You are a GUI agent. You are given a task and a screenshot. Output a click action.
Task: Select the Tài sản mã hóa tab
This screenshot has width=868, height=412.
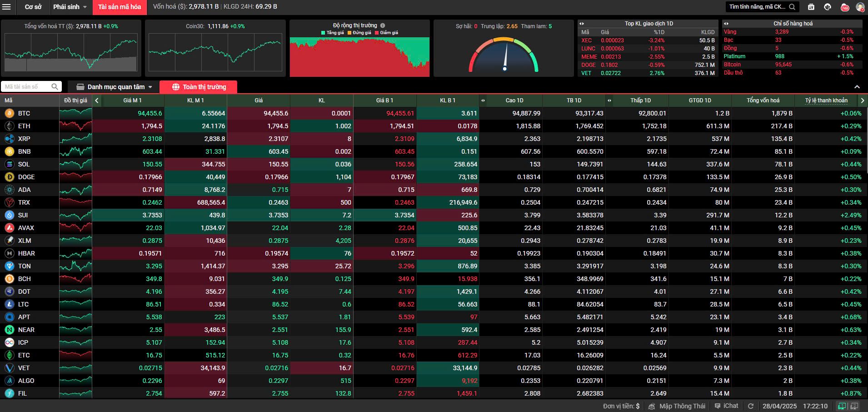coord(120,7)
